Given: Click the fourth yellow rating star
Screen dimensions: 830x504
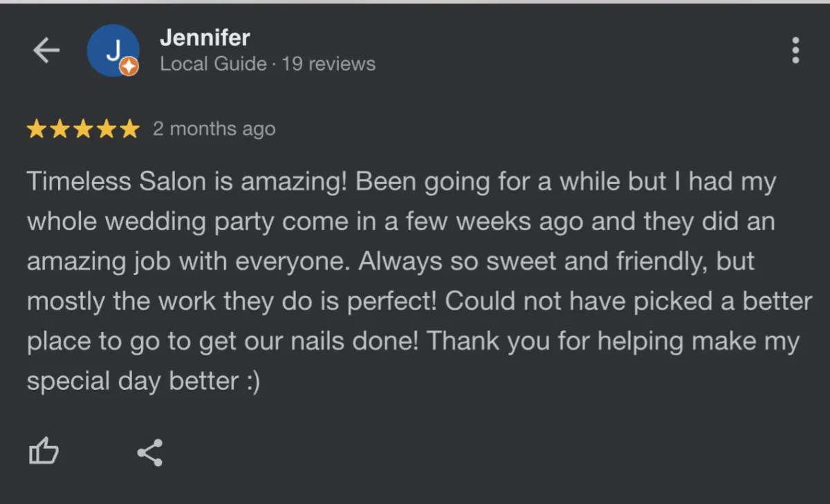Looking at the screenshot, I should click(106, 129).
